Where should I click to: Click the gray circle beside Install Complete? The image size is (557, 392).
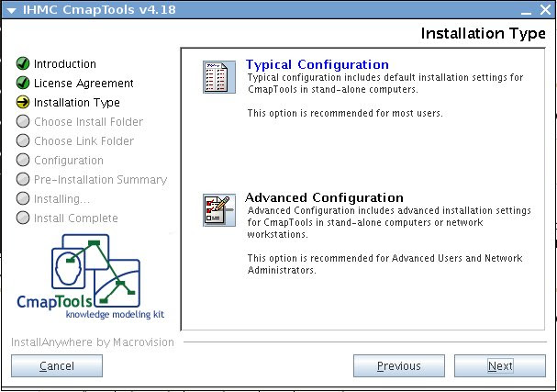coord(23,218)
